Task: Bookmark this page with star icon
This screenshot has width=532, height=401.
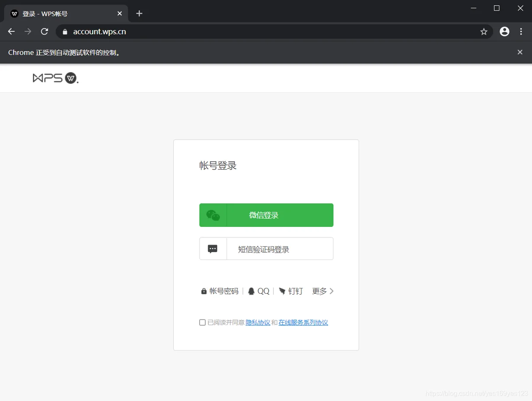Action: tap(484, 31)
